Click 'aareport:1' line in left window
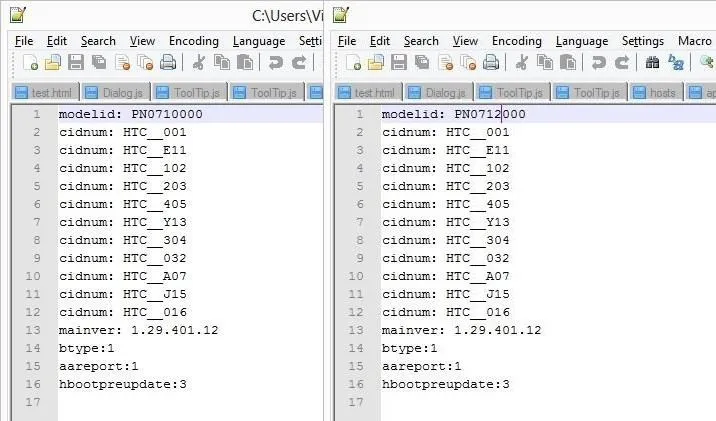 coord(99,366)
